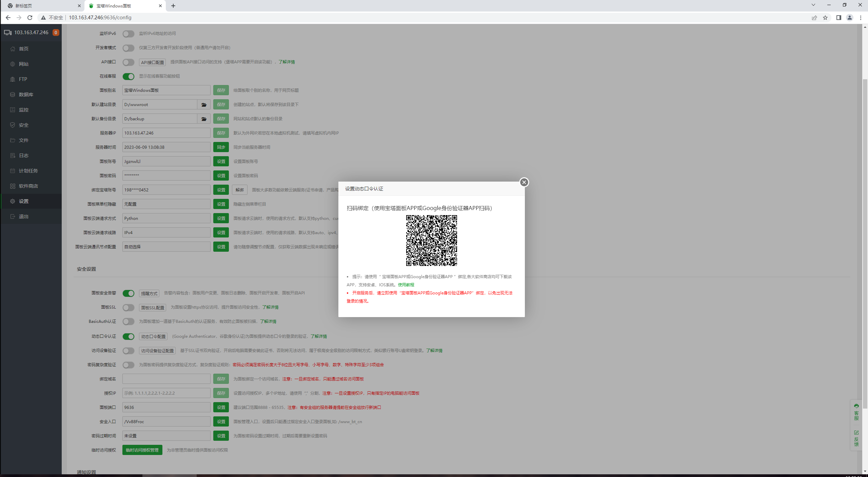The image size is (868, 477).
Task: Open the 反馈 floating feedback button
Action: (x=856, y=438)
